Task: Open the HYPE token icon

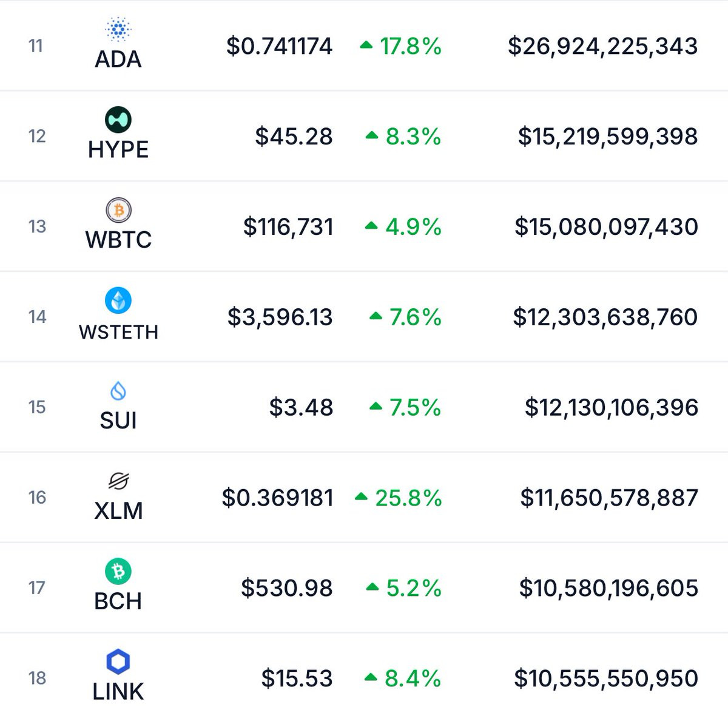Action: point(118,120)
